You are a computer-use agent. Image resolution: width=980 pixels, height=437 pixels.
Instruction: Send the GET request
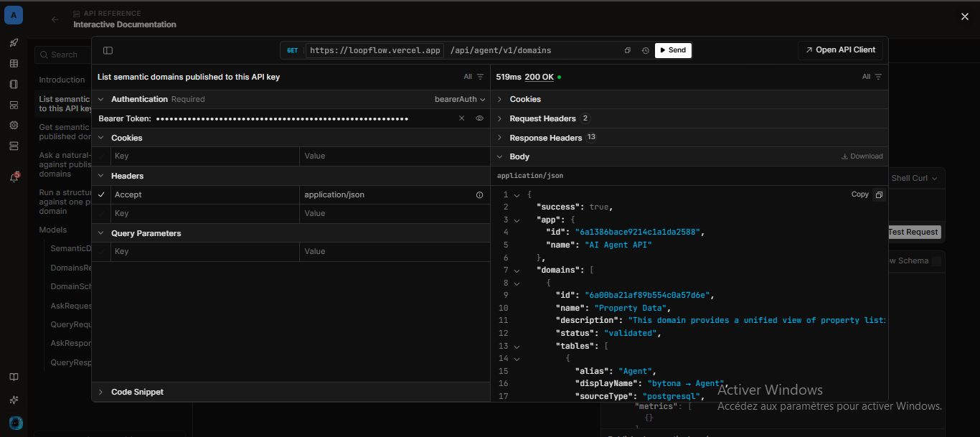(x=673, y=50)
